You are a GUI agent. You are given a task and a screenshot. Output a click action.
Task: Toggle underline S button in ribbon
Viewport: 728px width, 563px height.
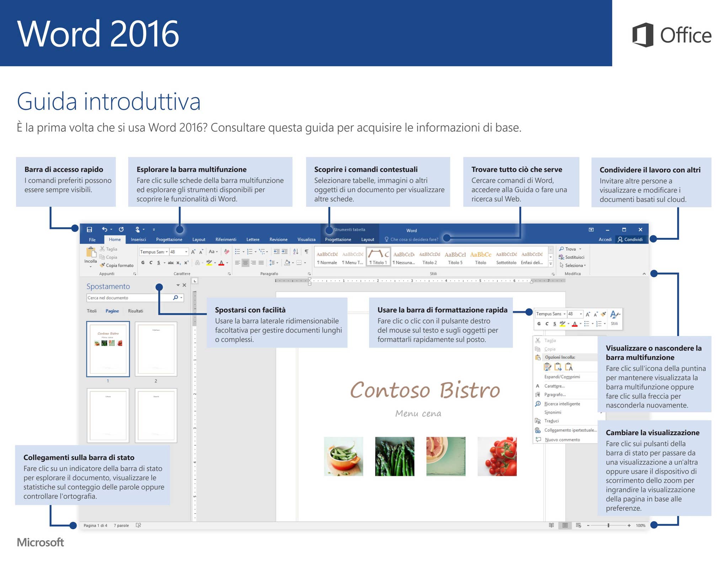pos(159,263)
